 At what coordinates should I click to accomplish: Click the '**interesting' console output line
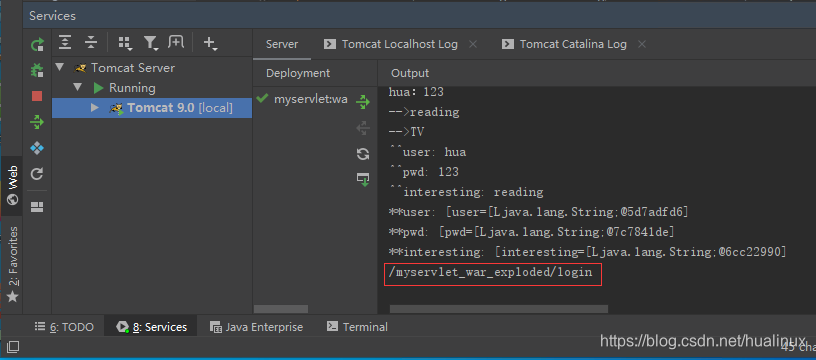point(587,252)
